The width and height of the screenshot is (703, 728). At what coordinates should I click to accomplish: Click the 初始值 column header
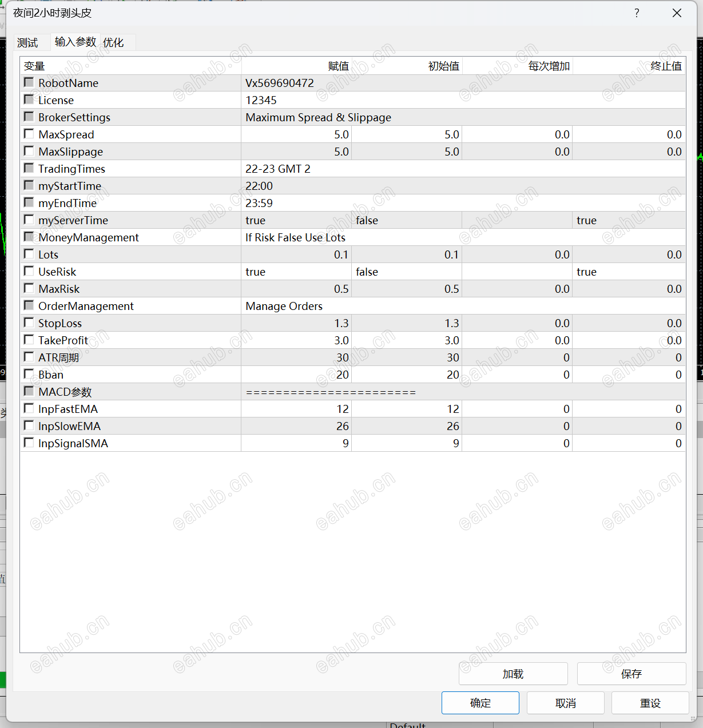coord(407,66)
